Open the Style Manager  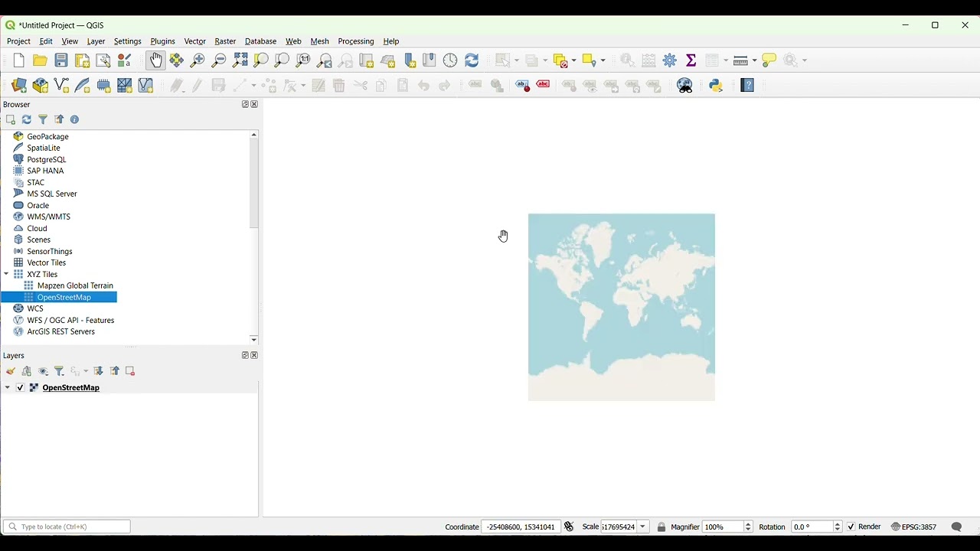coord(125,60)
